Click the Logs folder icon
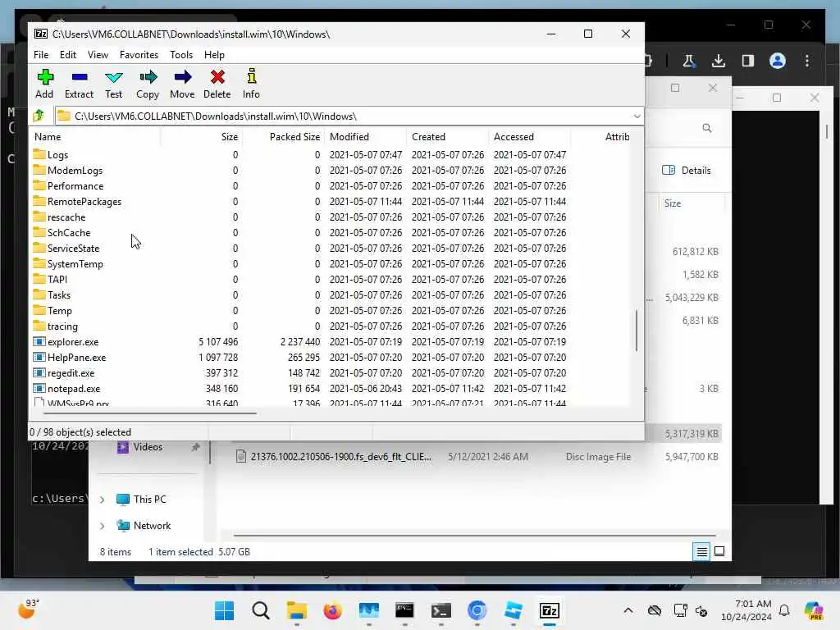The image size is (840, 630). (x=39, y=154)
